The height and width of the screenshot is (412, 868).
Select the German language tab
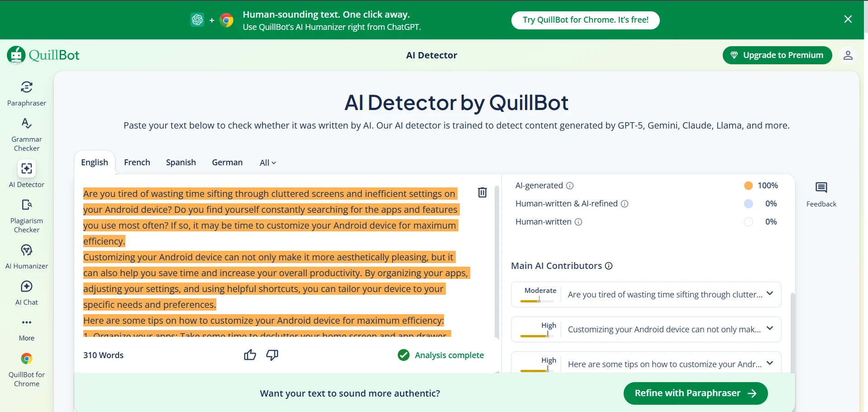click(227, 162)
